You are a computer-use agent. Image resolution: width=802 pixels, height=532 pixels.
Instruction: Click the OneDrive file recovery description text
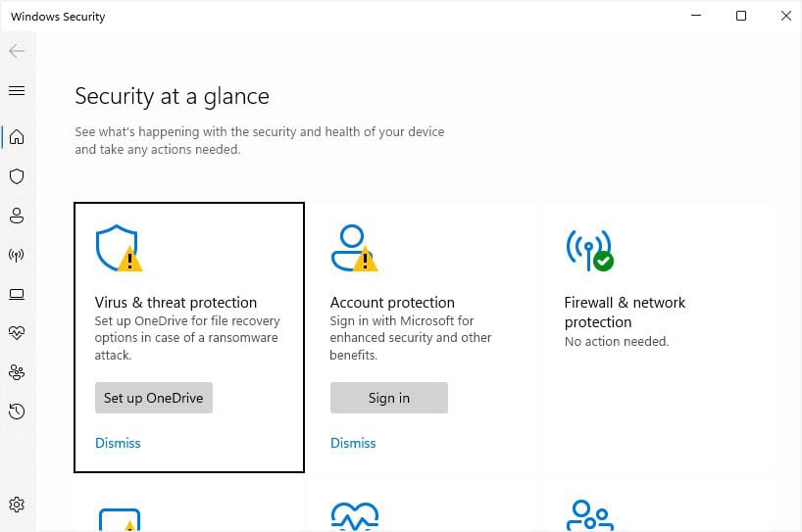click(187, 338)
